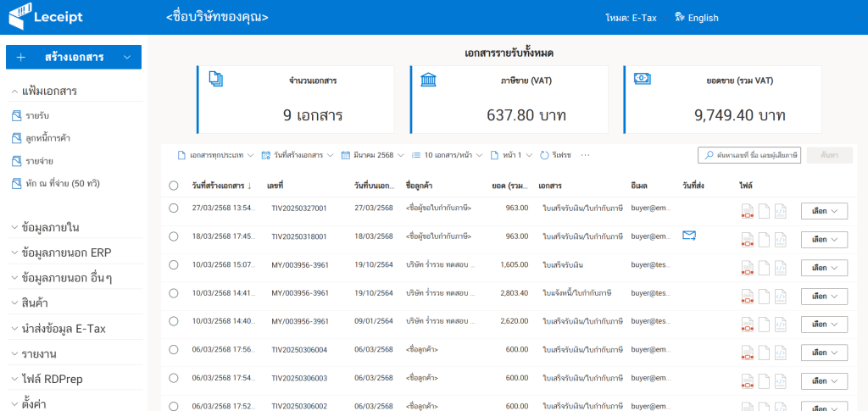Open XML of the 2,620.00 document row
This screenshot has width=868, height=411.
[781, 325]
